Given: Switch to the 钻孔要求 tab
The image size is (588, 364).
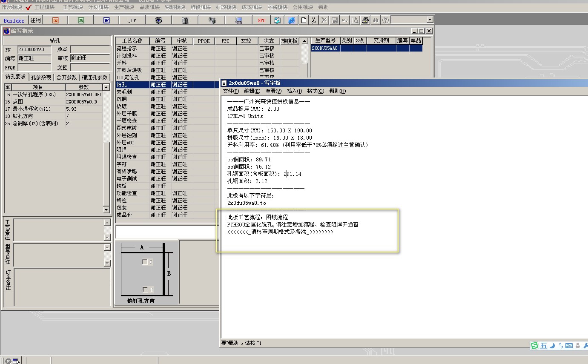Looking at the screenshot, I should click(x=16, y=77).
